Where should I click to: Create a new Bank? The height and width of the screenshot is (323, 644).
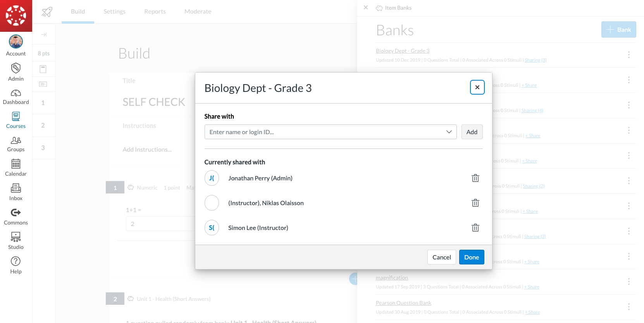619,29
